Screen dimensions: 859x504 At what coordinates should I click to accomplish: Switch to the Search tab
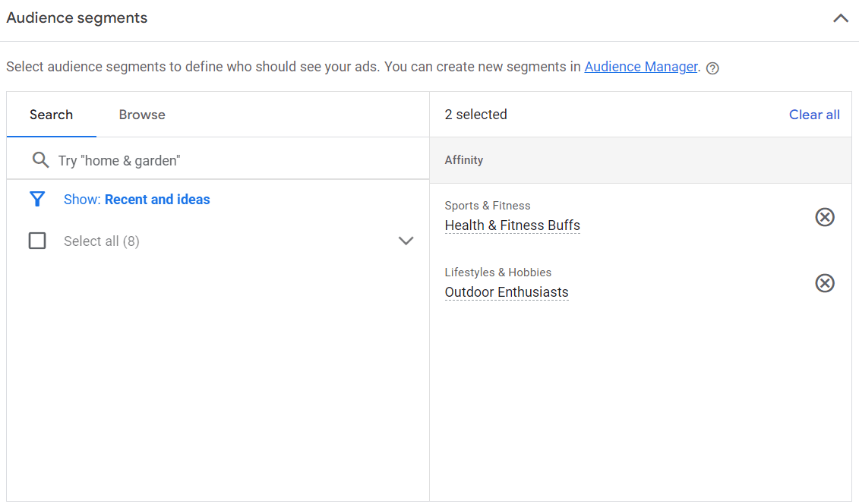click(51, 115)
